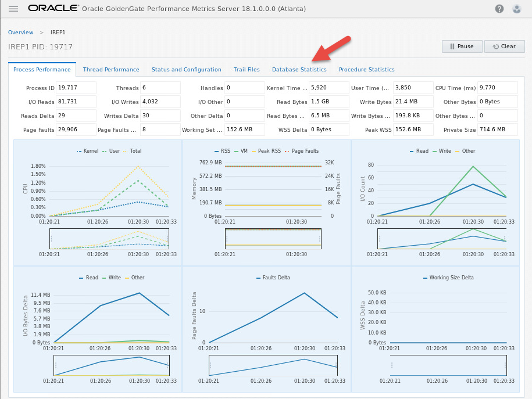Click the I/O Other value field
Viewport: 532px width, 399px height.
coord(245,102)
